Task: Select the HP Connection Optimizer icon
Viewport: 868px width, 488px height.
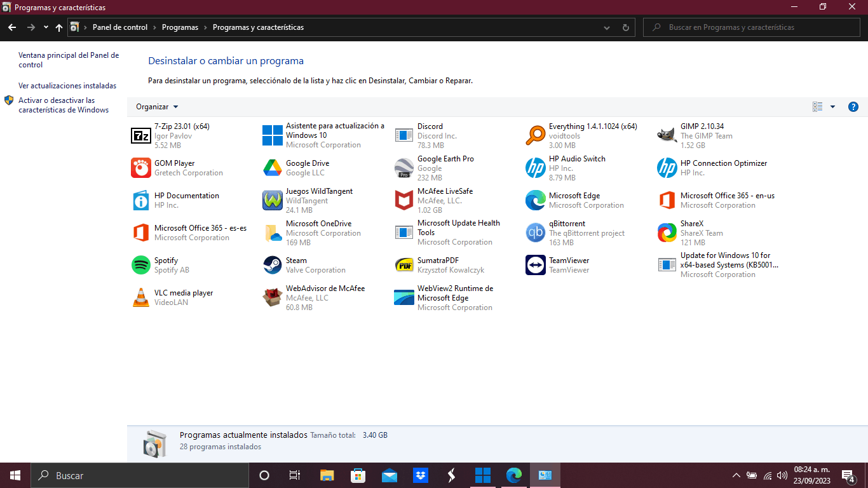Action: pyautogui.click(x=667, y=168)
